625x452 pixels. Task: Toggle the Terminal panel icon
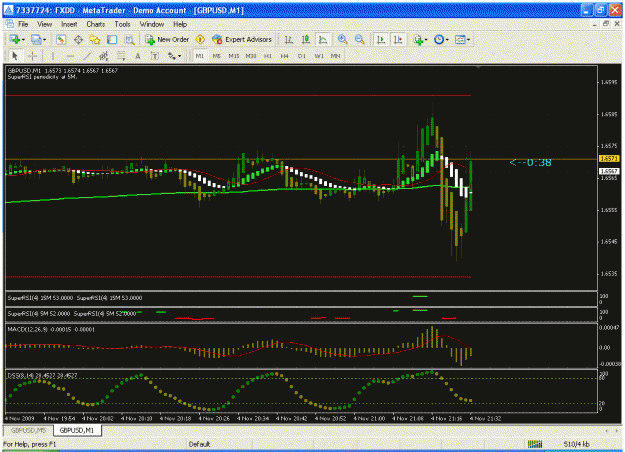tap(112, 39)
